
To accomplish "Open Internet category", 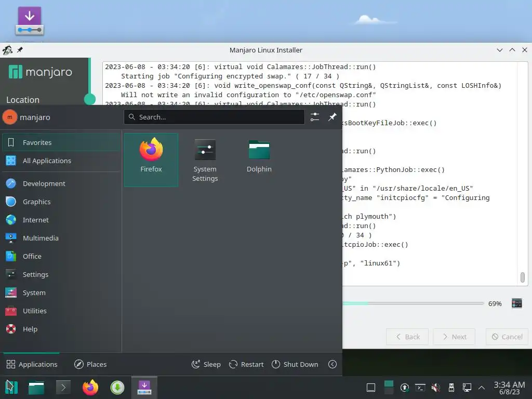I will (x=61, y=220).
